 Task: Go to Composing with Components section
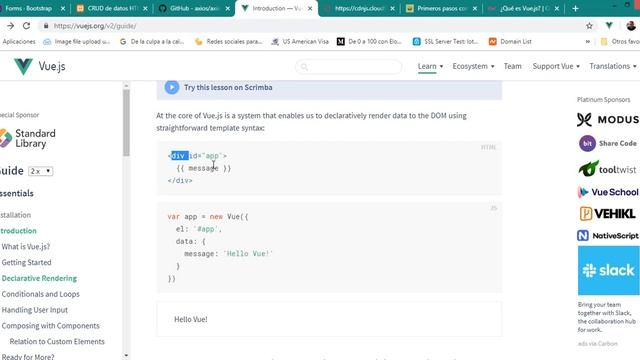pos(50,326)
